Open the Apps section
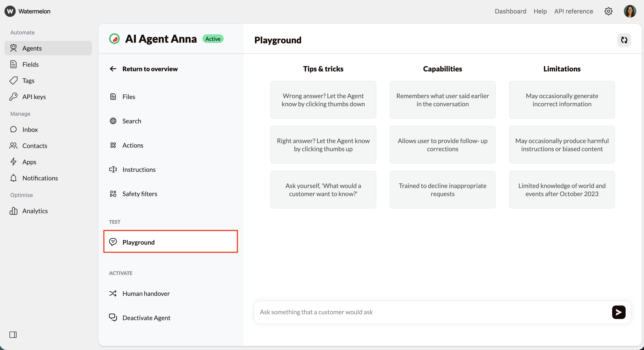 [29, 162]
